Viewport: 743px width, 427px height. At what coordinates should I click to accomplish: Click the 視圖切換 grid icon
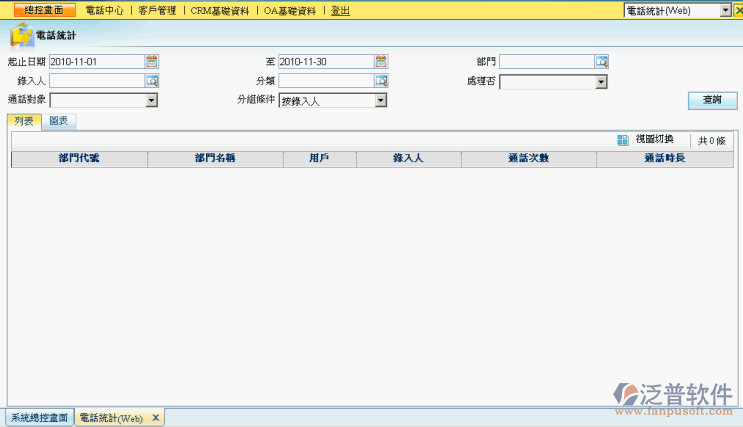pos(623,140)
